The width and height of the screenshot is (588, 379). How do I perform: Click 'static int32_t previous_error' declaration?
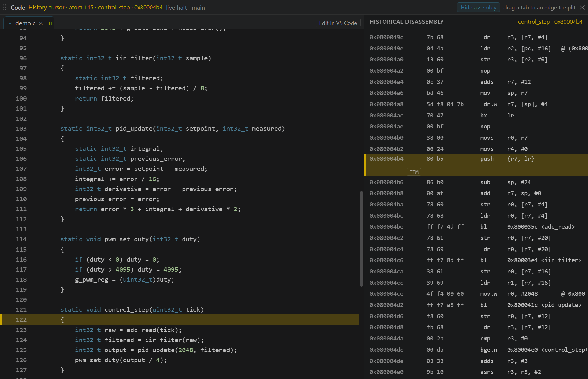pos(130,158)
